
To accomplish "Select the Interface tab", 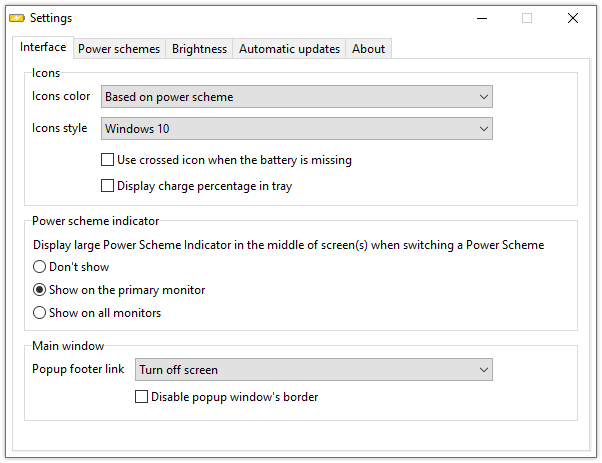I will (43, 47).
